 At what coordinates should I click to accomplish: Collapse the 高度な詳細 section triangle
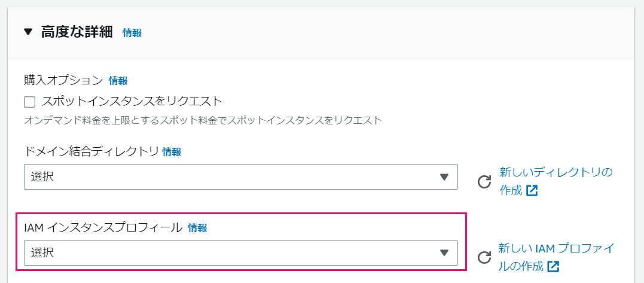28,32
